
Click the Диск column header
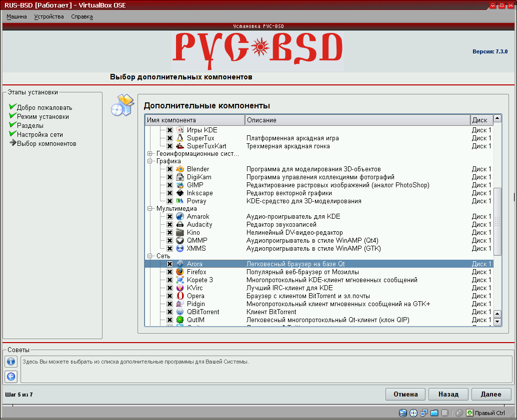pyautogui.click(x=481, y=120)
